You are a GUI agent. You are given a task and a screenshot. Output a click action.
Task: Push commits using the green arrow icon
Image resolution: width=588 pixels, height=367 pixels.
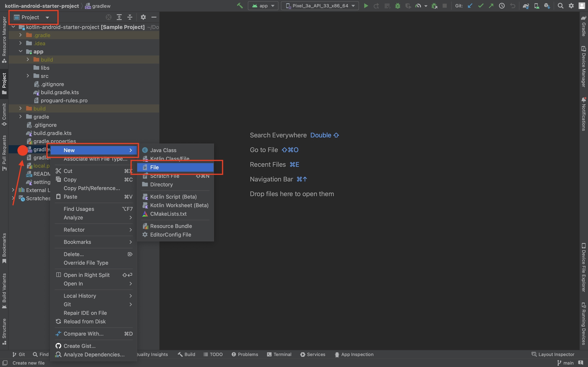(491, 6)
